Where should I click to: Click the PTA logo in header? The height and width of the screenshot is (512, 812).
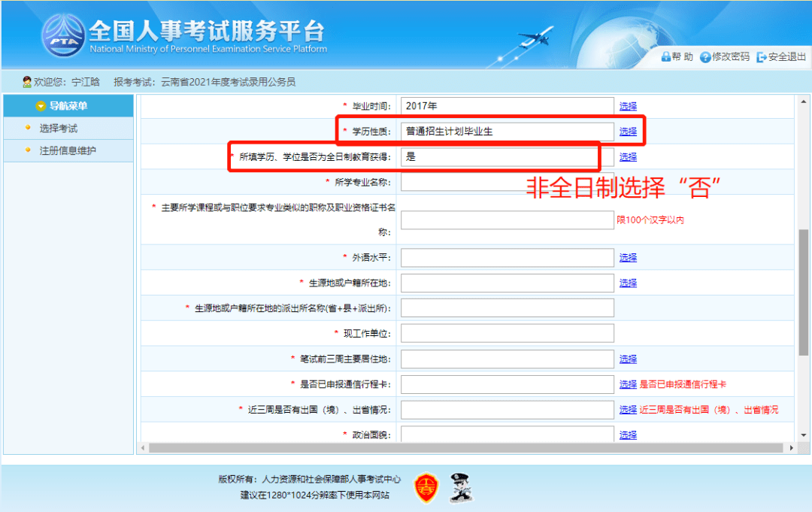[63, 36]
